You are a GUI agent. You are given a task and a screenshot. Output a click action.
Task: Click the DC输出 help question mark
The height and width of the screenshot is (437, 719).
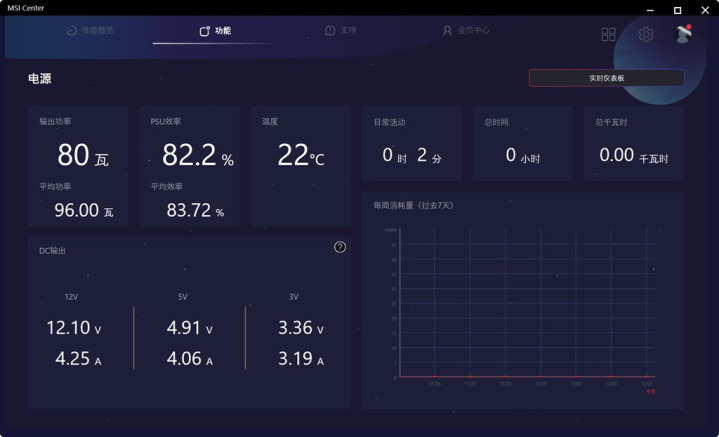340,247
